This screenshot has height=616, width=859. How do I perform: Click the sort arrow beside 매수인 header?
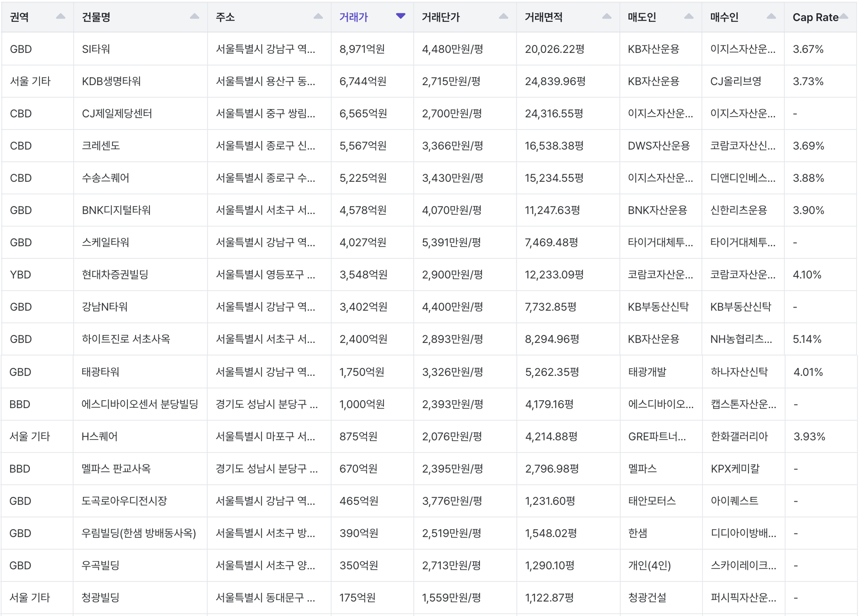coord(771,16)
